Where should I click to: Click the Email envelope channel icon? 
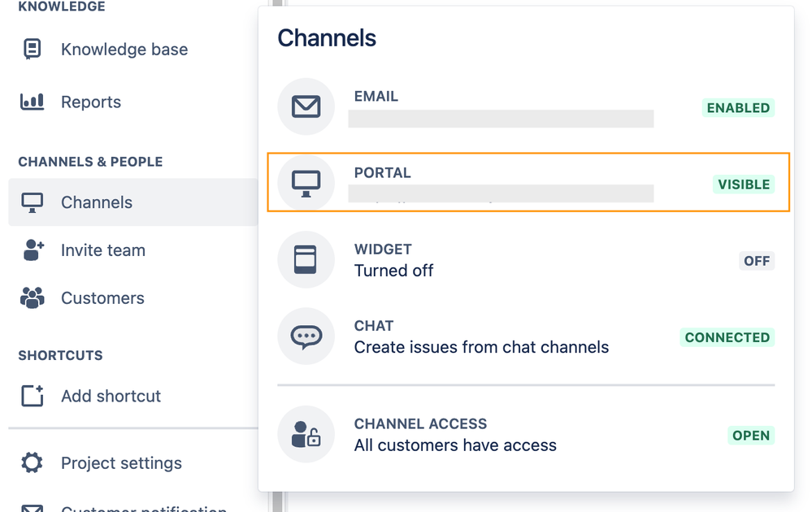pyautogui.click(x=306, y=106)
